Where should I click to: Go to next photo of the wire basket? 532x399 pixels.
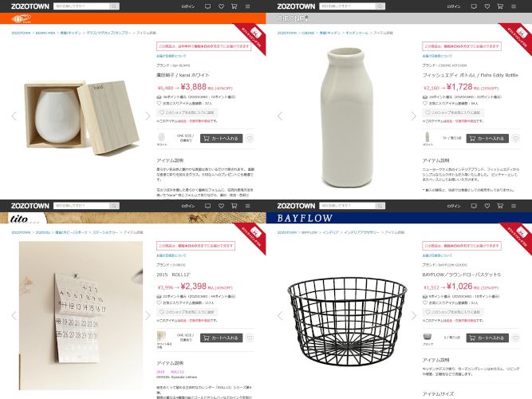413,315
